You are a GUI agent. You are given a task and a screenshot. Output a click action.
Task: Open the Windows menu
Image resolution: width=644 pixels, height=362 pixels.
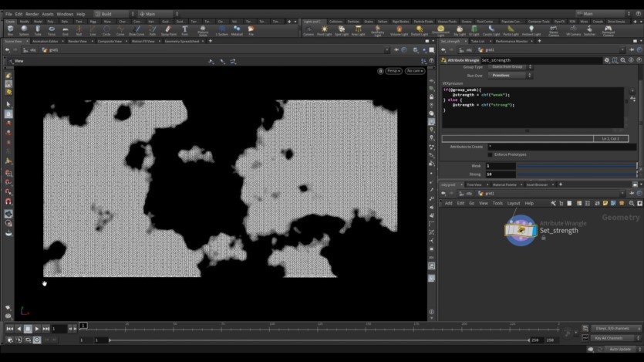pos(65,14)
